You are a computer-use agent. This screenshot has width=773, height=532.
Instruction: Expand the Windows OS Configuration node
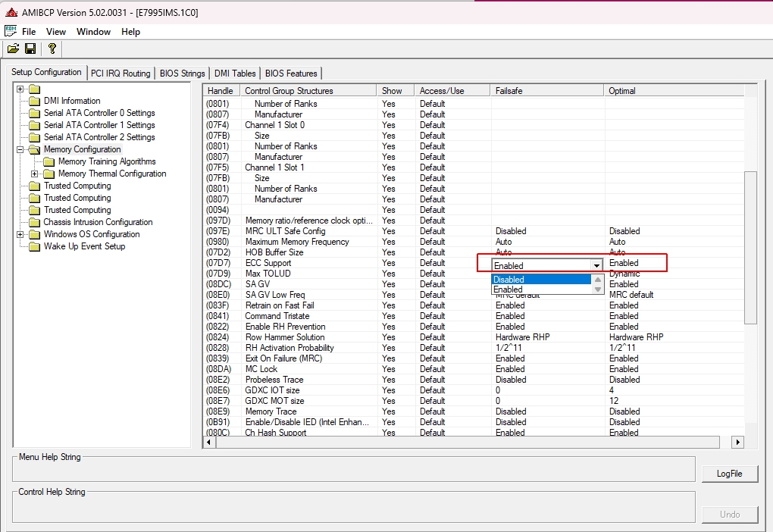point(20,234)
